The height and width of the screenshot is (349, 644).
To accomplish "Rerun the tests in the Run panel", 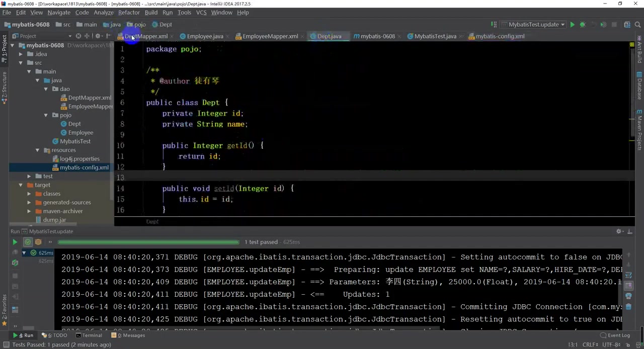I will (x=15, y=242).
